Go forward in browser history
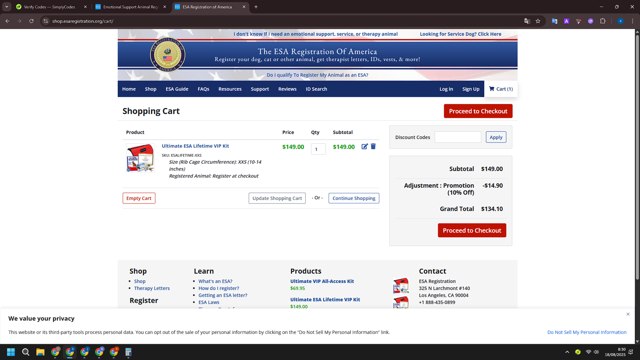Image resolution: width=640 pixels, height=360 pixels. pyautogui.click(x=19, y=21)
